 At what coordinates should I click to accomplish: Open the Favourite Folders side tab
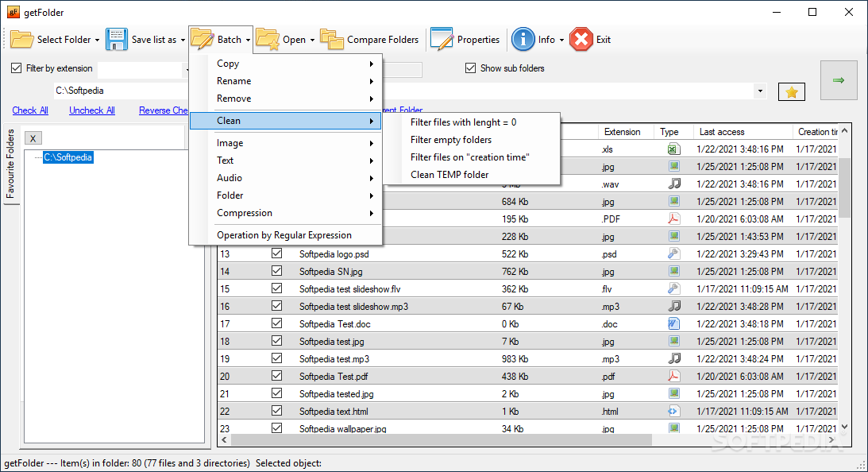click(x=10, y=164)
